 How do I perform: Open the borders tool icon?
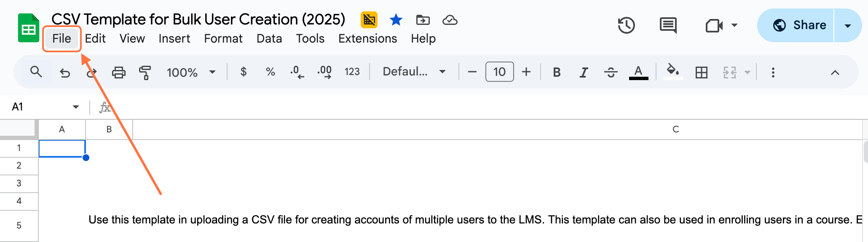coord(701,73)
